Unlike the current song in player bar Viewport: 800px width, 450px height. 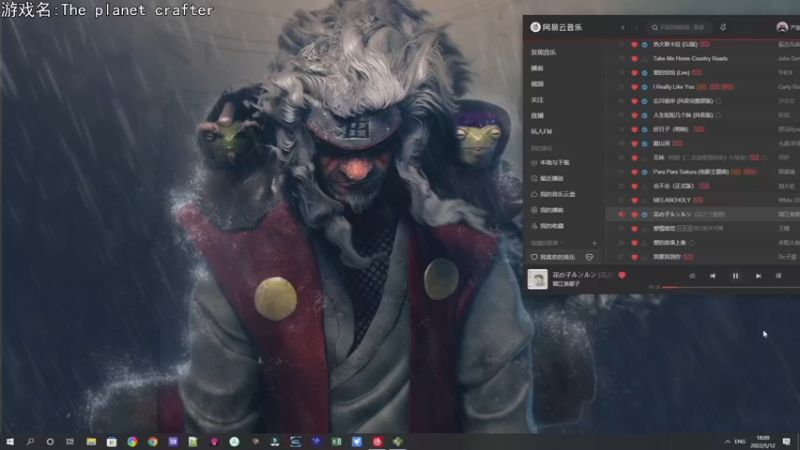point(622,275)
